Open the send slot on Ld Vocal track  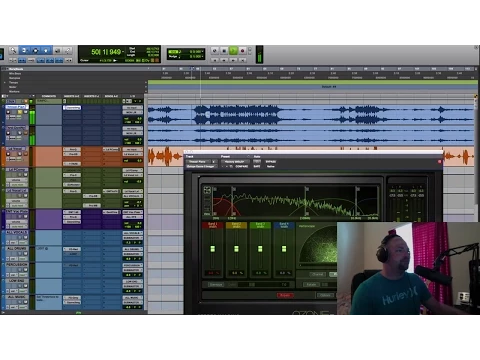coord(112,149)
